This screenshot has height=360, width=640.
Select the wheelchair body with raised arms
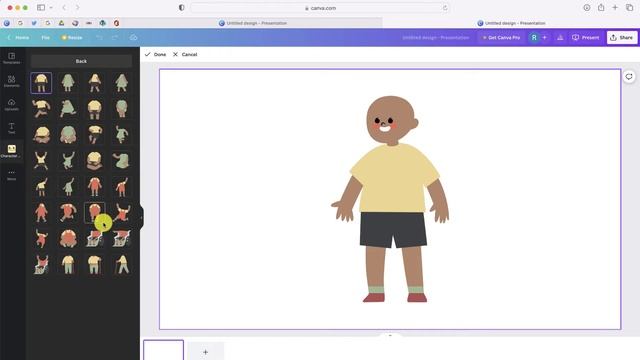pyautogui.click(x=41, y=264)
